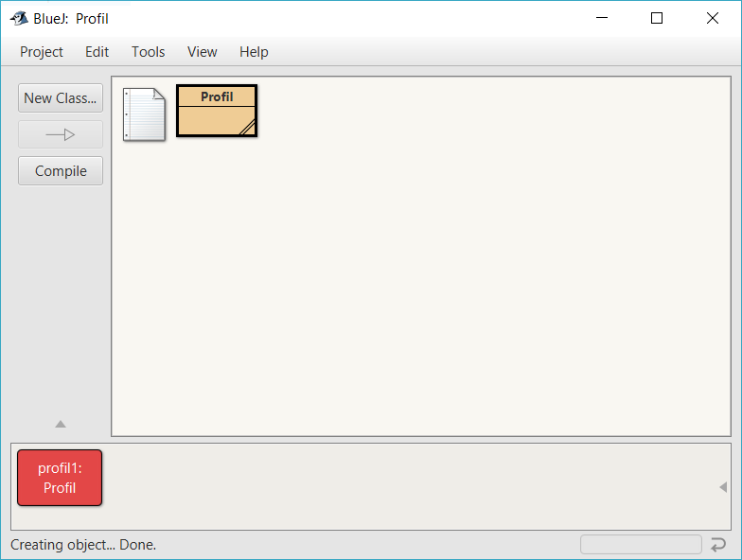
Task: Click the progress field in status bar
Action: (x=641, y=545)
